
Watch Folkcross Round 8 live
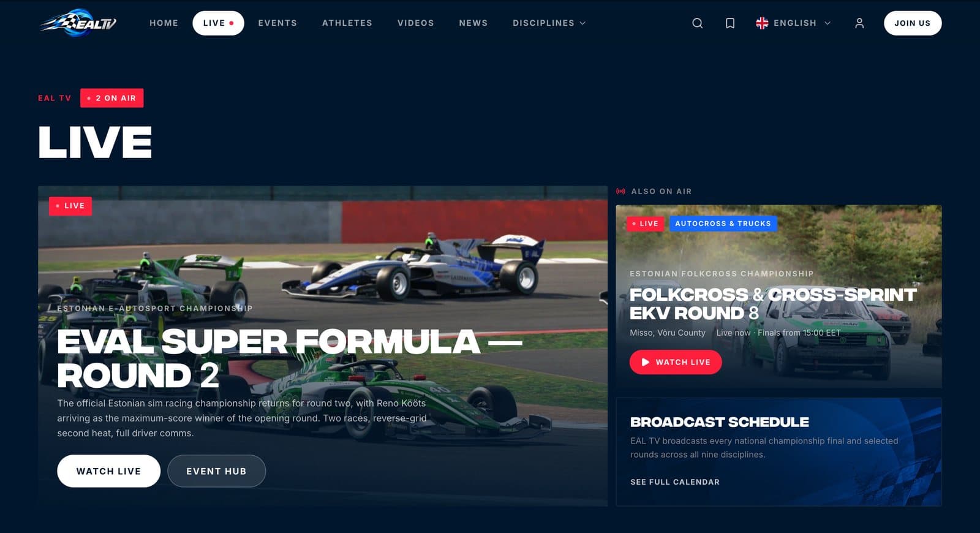coord(676,362)
